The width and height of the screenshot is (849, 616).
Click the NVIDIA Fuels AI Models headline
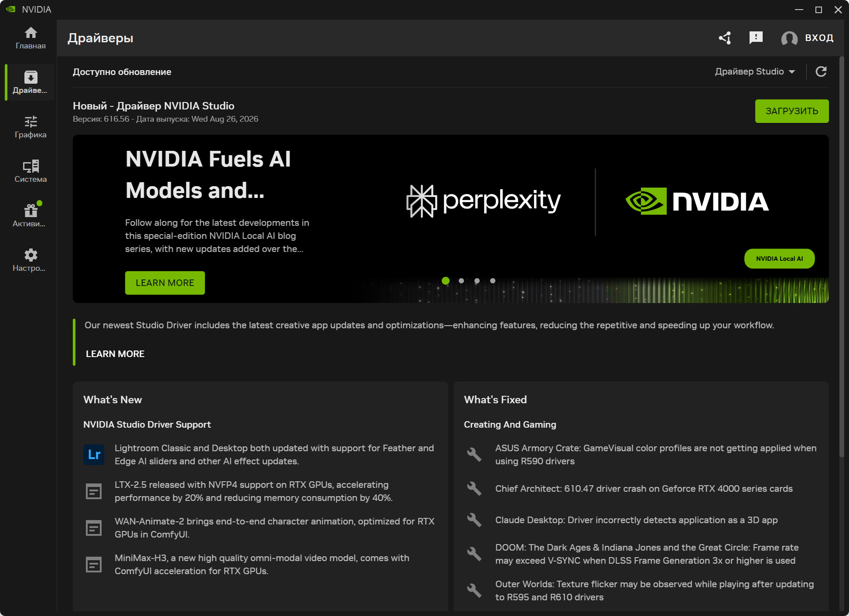pos(208,174)
